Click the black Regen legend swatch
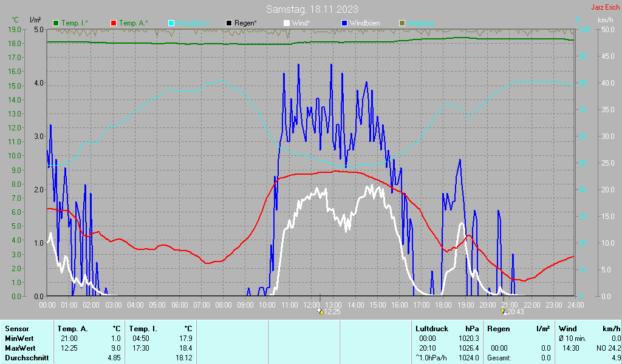Screen dimensions: 622x364 click(229, 24)
